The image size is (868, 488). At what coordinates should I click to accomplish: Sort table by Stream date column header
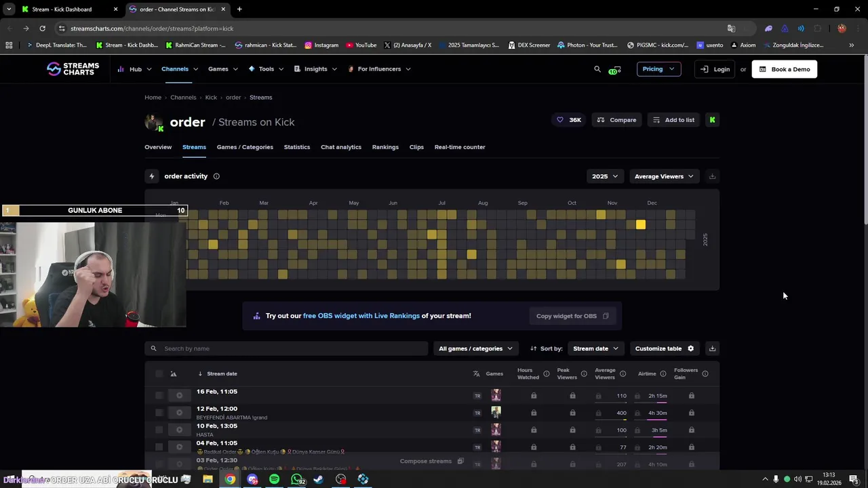(222, 374)
